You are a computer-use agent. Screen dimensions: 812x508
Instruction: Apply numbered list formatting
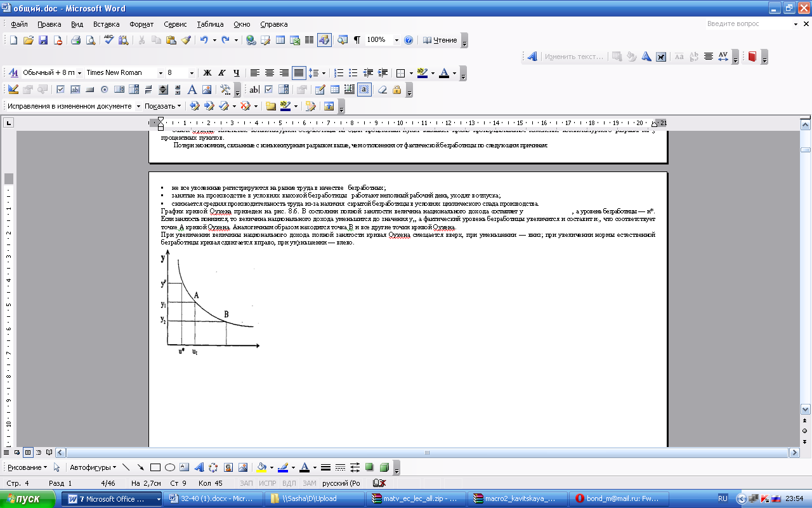point(339,73)
